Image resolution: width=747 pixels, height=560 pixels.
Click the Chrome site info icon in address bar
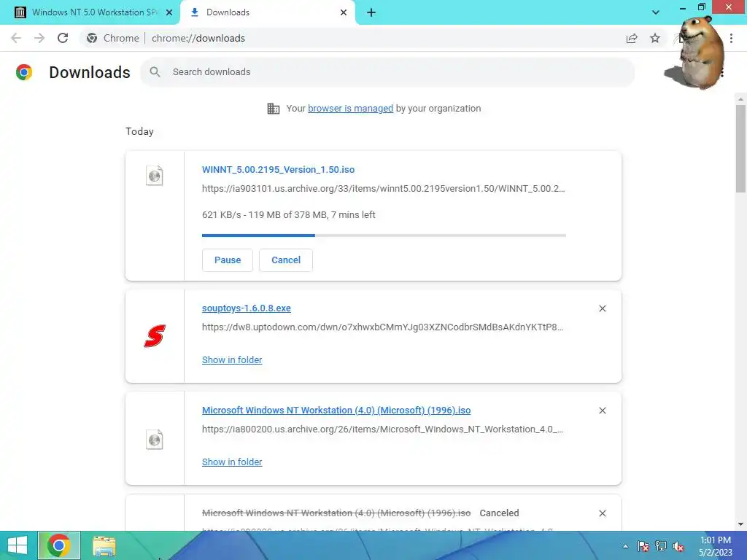92,38
